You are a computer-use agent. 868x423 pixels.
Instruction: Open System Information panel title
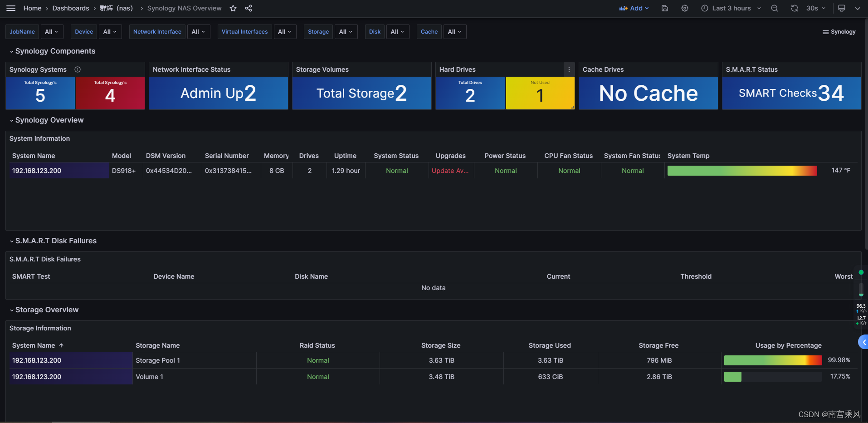pyautogui.click(x=40, y=138)
